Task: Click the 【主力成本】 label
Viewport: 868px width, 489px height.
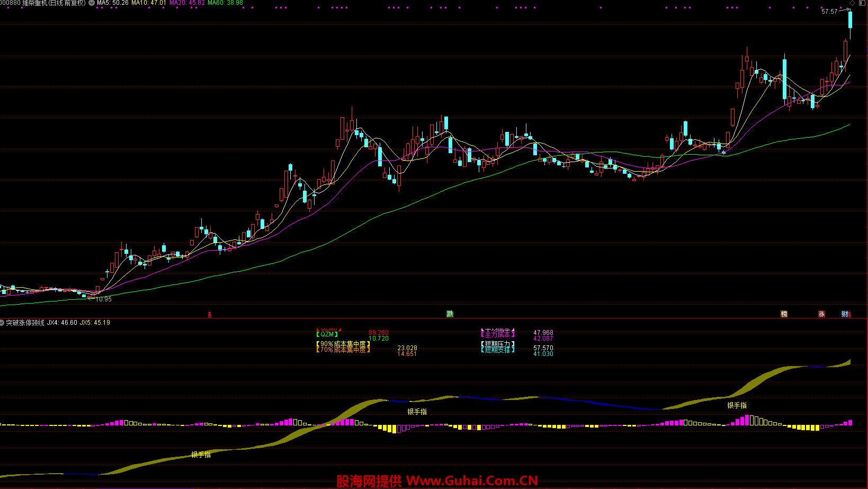Action: click(x=497, y=334)
